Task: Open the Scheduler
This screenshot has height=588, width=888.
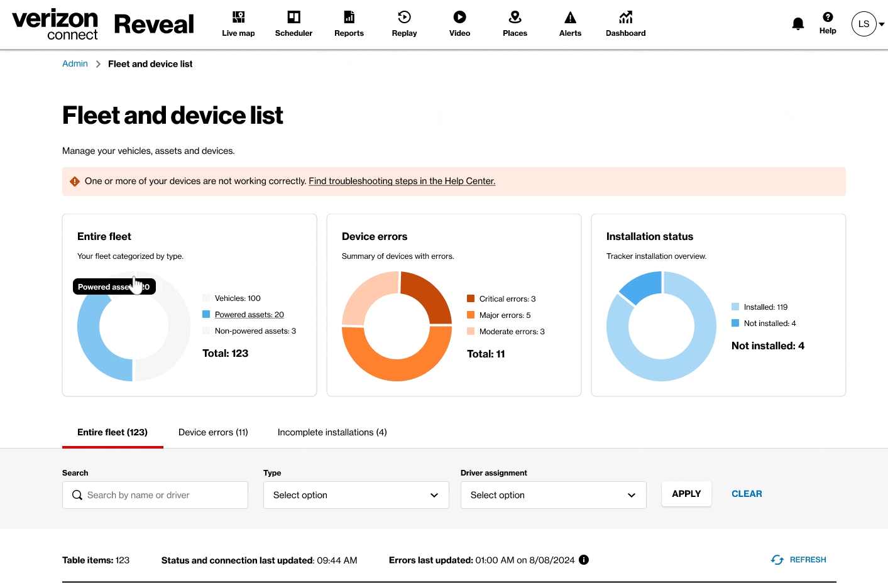Action: (293, 24)
